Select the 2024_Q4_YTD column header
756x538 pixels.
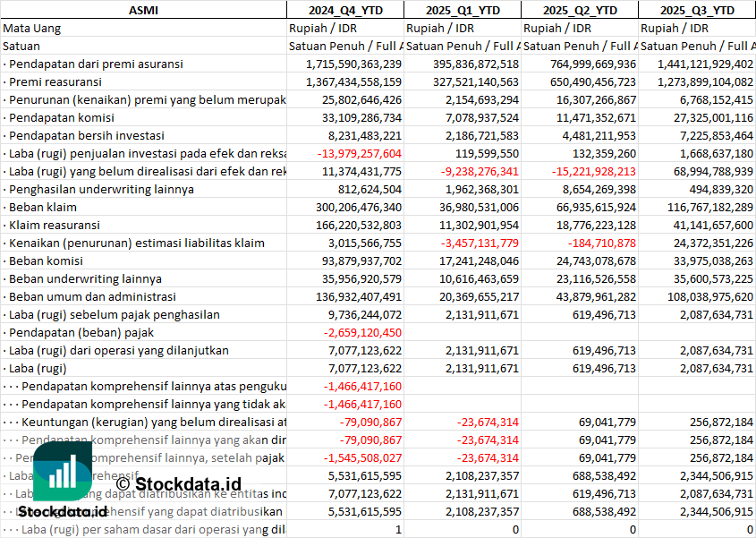point(344,10)
